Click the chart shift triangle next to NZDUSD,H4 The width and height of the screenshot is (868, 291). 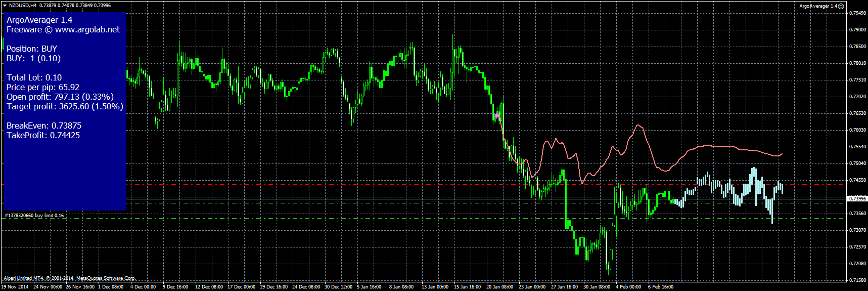point(4,5)
